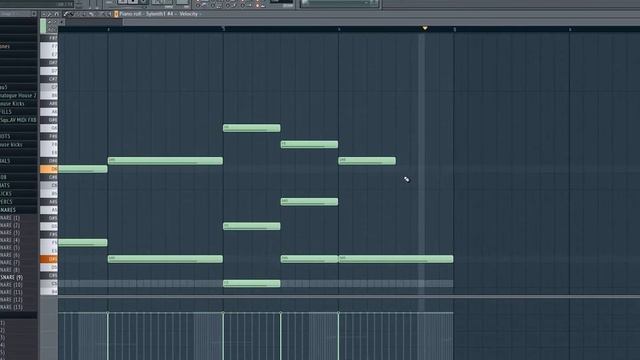This screenshot has width=640, height=360.
Task: Click the C7 piano key
Action: click(49, 87)
